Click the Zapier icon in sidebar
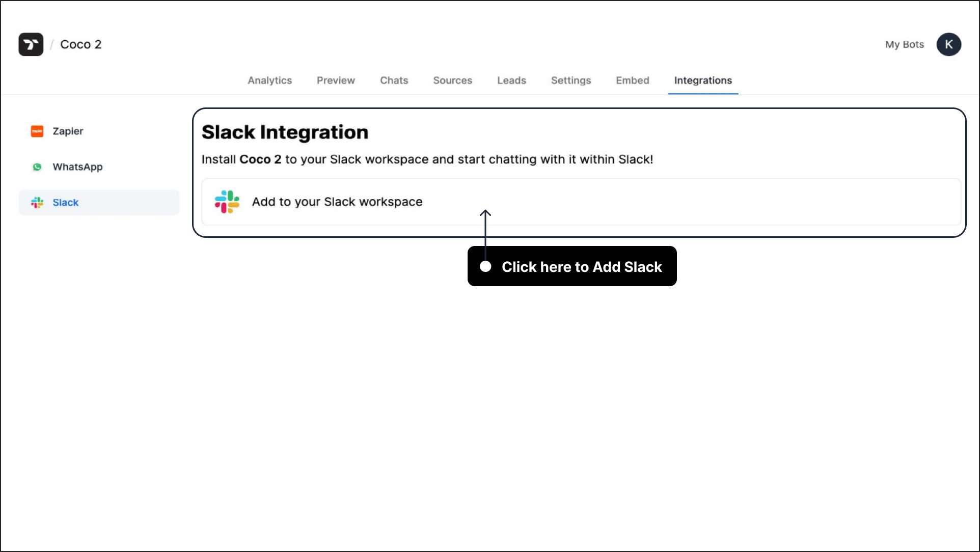Image resolution: width=980 pixels, height=552 pixels. [37, 131]
